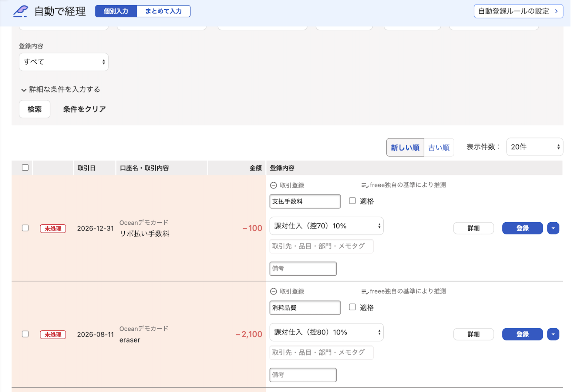This screenshot has height=392, width=572.
Task: Click the 支払手数料 account field
Action: 305,201
